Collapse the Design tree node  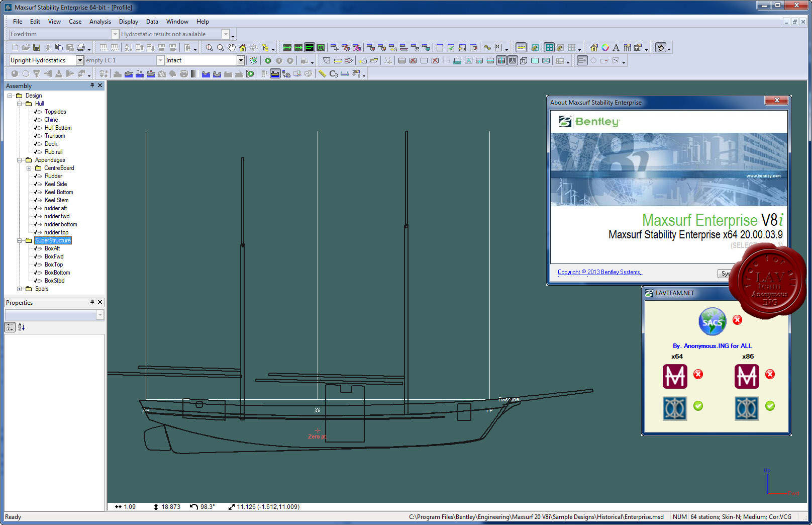[x=10, y=96]
